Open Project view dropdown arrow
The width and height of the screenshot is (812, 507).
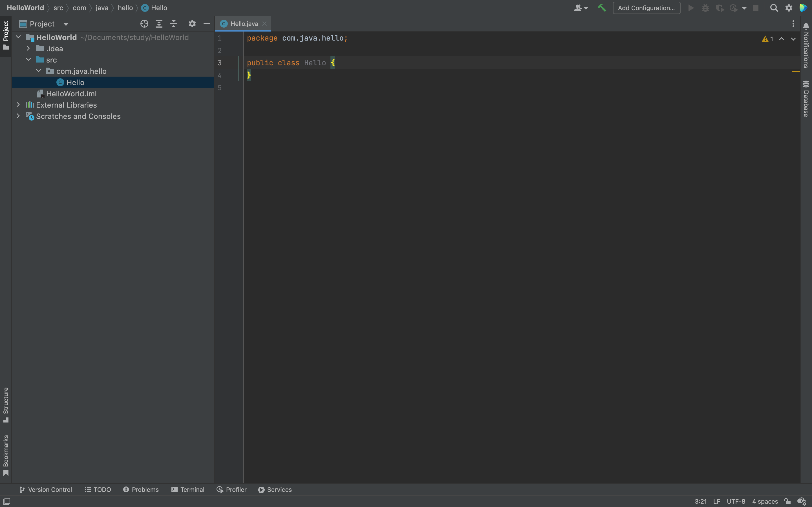(x=66, y=24)
